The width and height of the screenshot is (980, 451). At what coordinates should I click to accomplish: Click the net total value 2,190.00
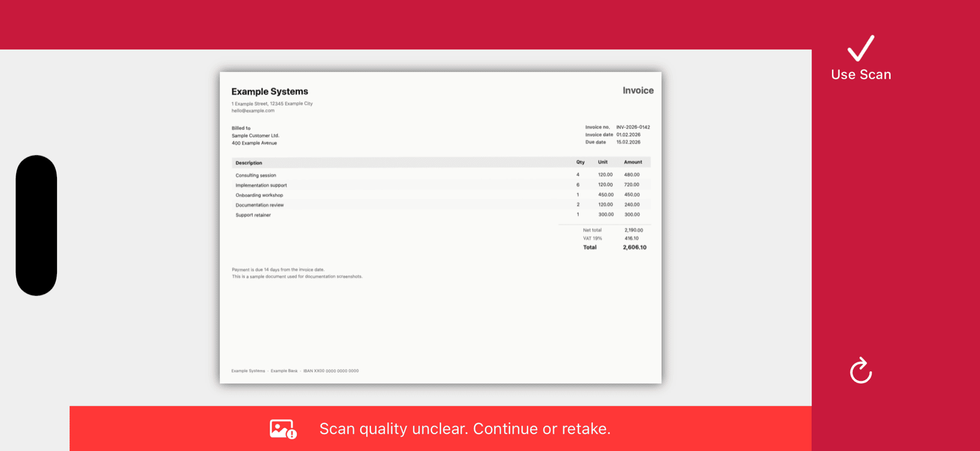click(634, 230)
